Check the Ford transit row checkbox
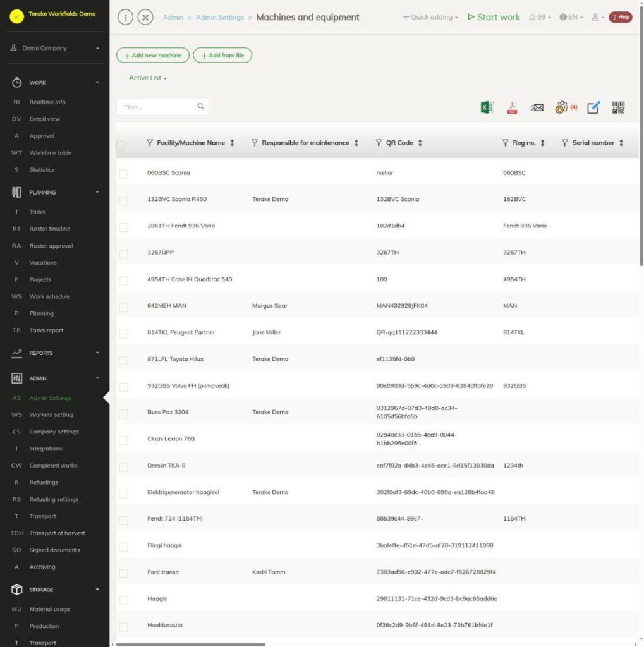This screenshot has width=644, height=647. [x=123, y=573]
